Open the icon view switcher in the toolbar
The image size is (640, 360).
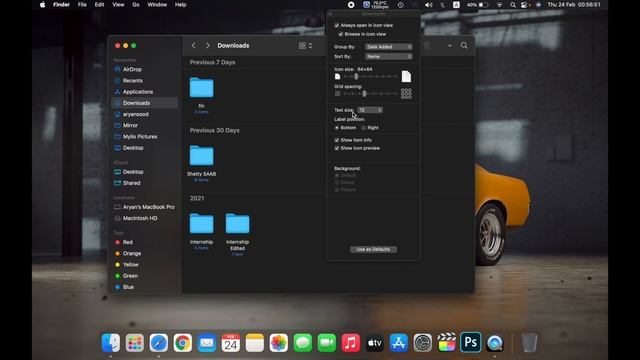tap(305, 46)
